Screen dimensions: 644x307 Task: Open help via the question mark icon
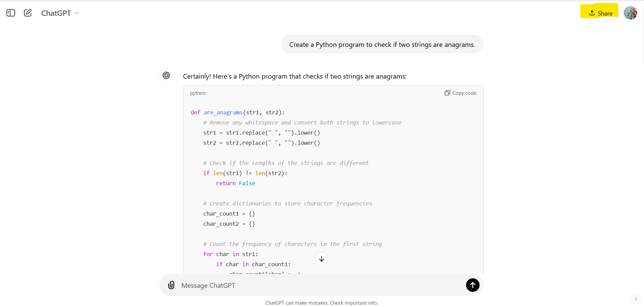pos(635,299)
